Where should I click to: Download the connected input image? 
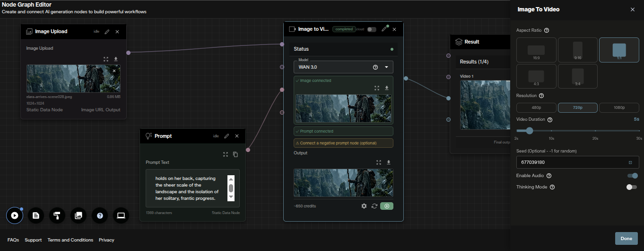pyautogui.click(x=387, y=88)
